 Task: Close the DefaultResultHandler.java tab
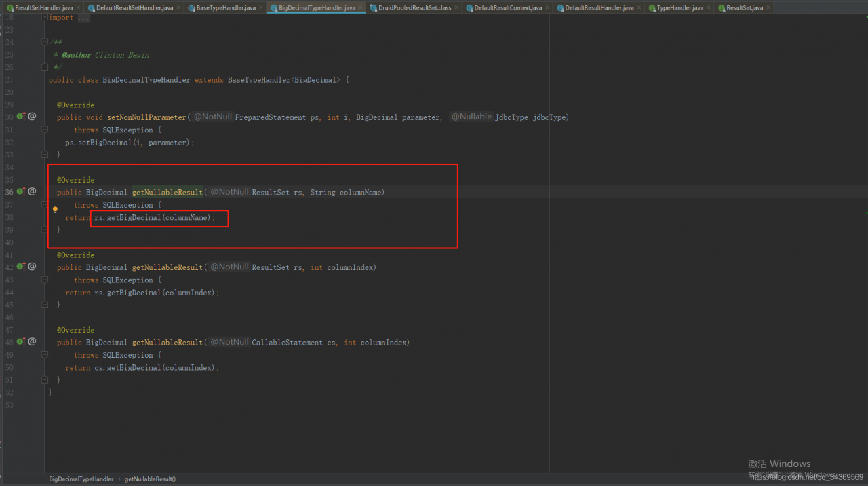pos(640,7)
